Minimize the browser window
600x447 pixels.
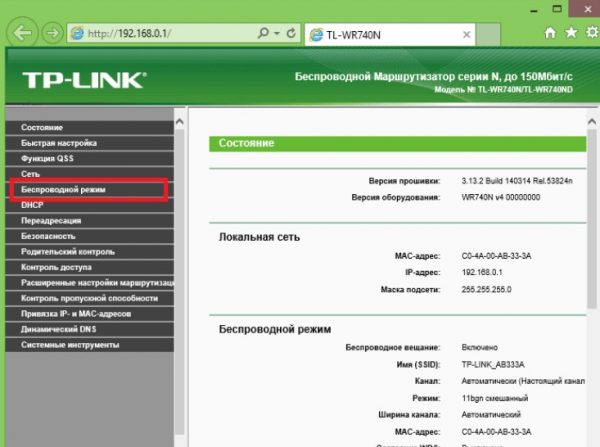pos(534,10)
